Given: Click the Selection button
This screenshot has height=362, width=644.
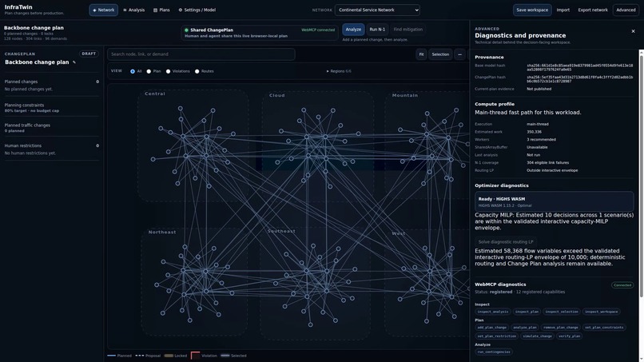Looking at the screenshot, I should click(440, 54).
